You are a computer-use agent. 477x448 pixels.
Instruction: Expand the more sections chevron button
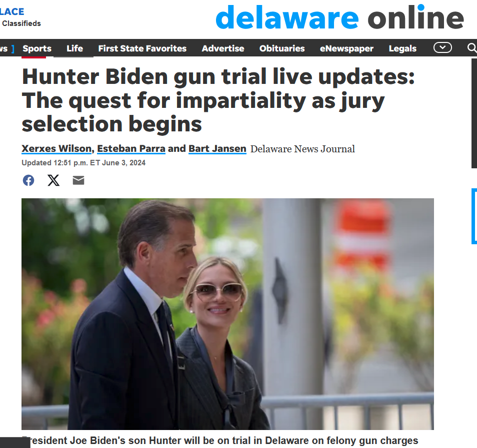[x=442, y=48]
